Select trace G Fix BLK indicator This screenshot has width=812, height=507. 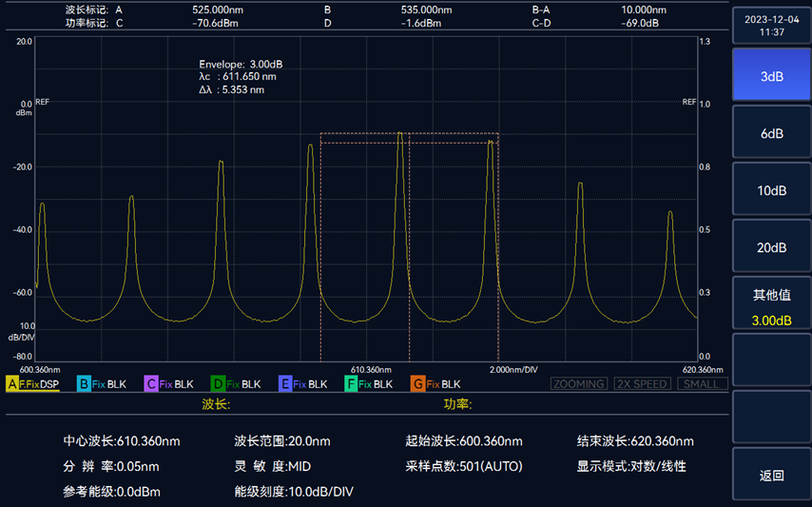435,384
